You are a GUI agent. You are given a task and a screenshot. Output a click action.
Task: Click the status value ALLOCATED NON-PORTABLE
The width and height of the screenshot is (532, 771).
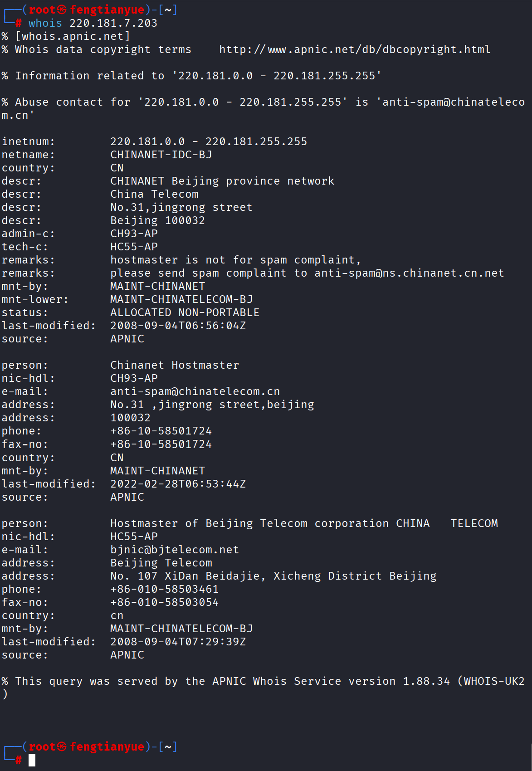pos(185,312)
